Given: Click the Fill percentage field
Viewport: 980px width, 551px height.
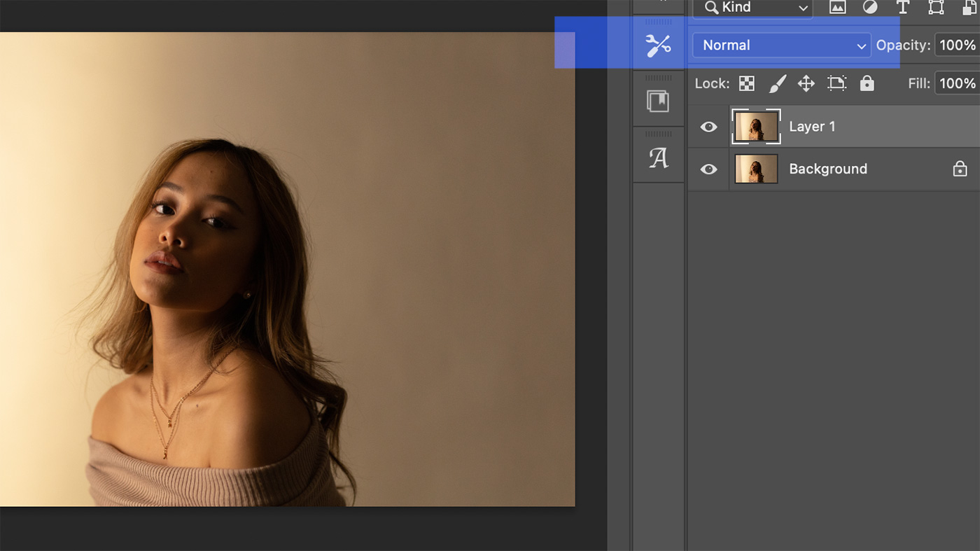Looking at the screenshot, I should coord(956,83).
